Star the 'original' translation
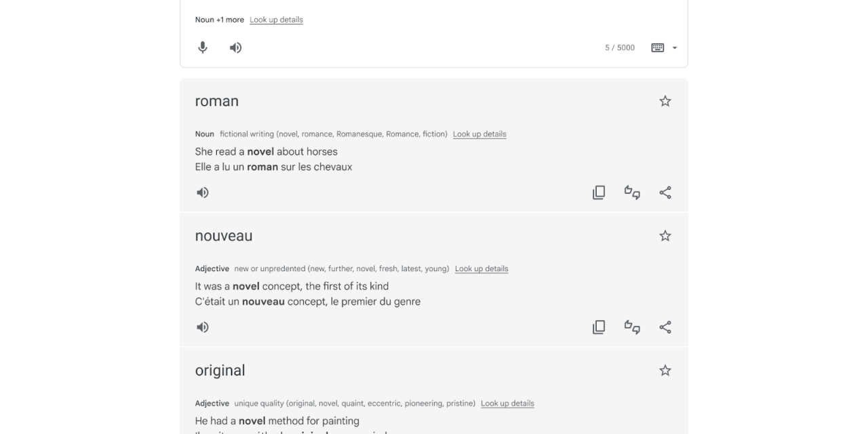Viewport: 868px width, 434px height. coord(665,370)
